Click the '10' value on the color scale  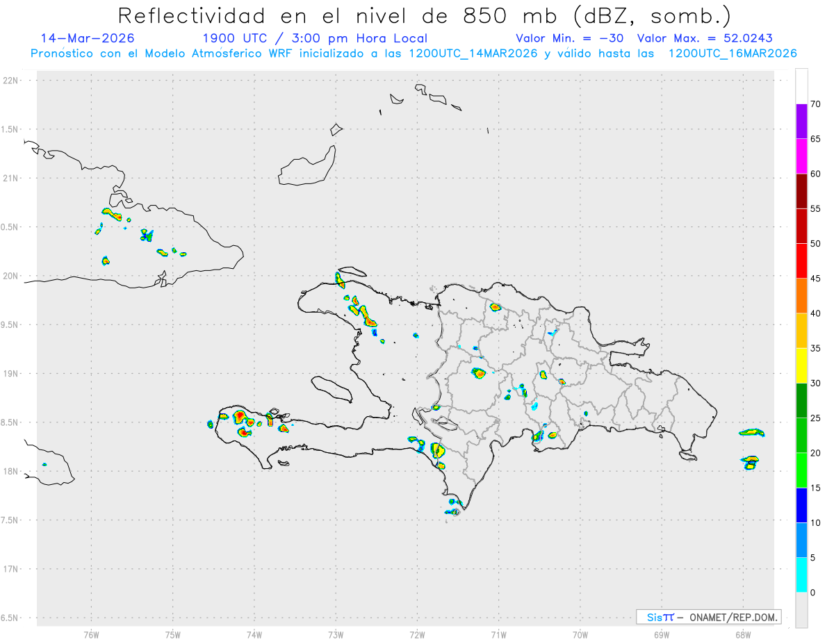click(x=815, y=523)
